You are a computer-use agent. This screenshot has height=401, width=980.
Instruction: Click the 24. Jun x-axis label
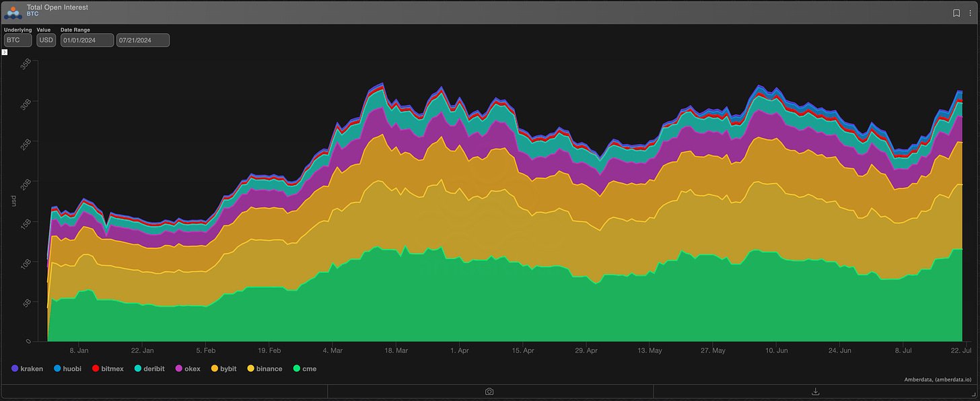tap(840, 351)
